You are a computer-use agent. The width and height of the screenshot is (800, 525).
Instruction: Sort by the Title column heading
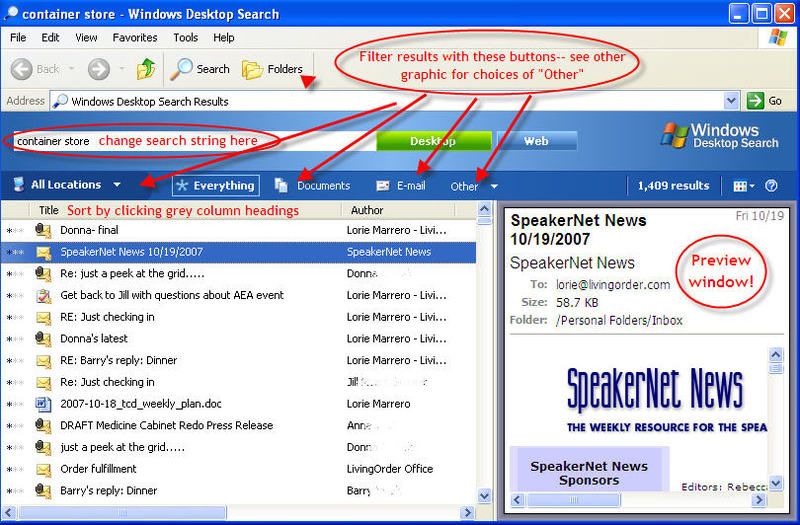(x=48, y=210)
